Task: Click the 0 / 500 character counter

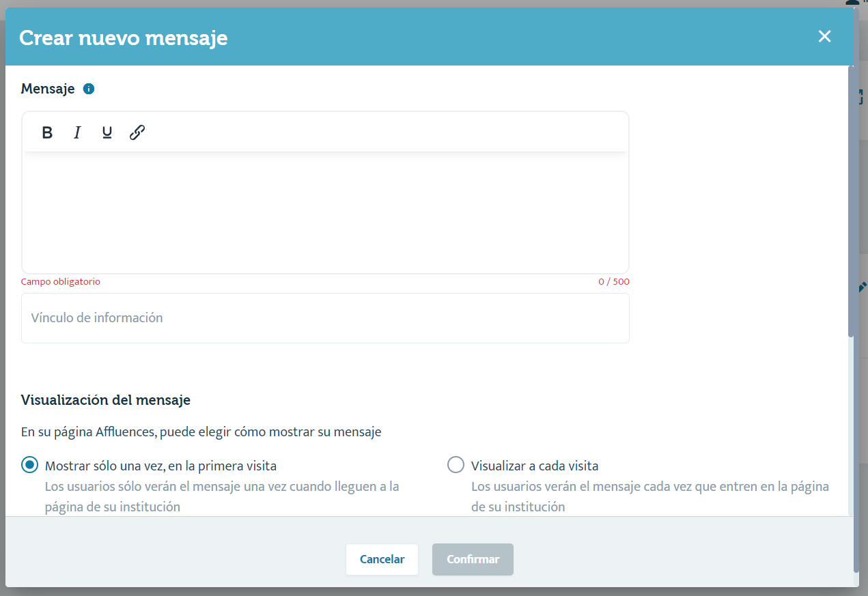Action: [x=613, y=282]
